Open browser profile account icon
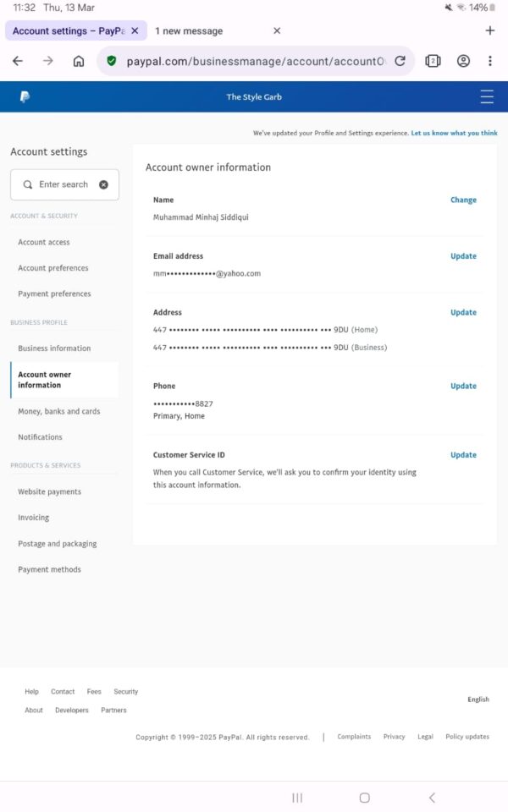The width and height of the screenshot is (508, 812). click(463, 61)
